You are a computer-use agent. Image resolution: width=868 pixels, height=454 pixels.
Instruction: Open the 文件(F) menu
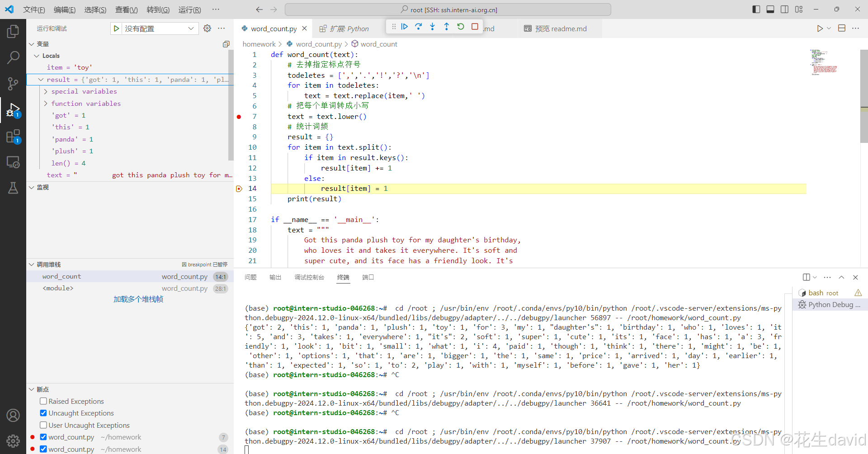[x=34, y=9]
